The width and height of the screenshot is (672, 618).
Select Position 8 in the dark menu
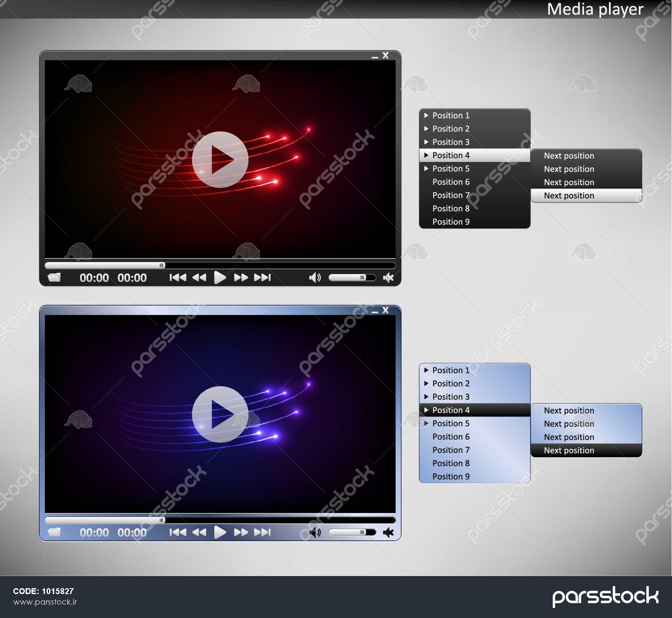(450, 209)
